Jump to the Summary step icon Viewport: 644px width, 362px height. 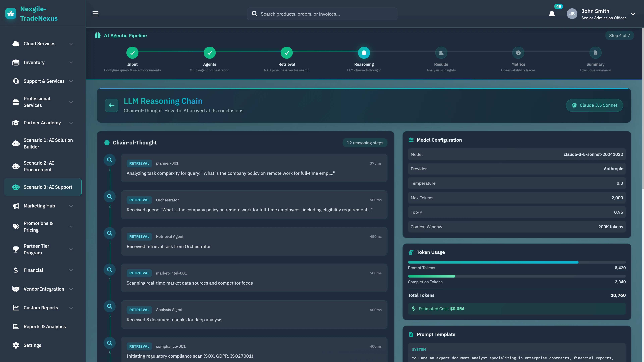(595, 53)
